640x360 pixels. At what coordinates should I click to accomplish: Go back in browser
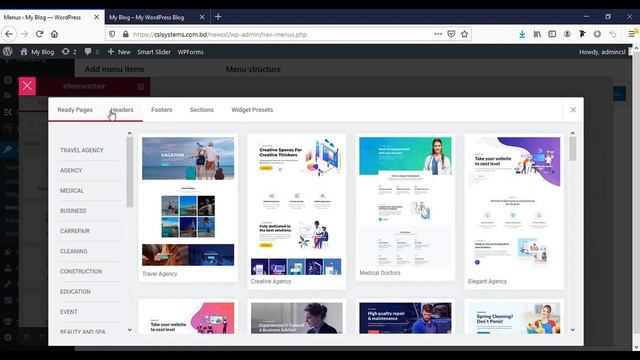pyautogui.click(x=9, y=34)
